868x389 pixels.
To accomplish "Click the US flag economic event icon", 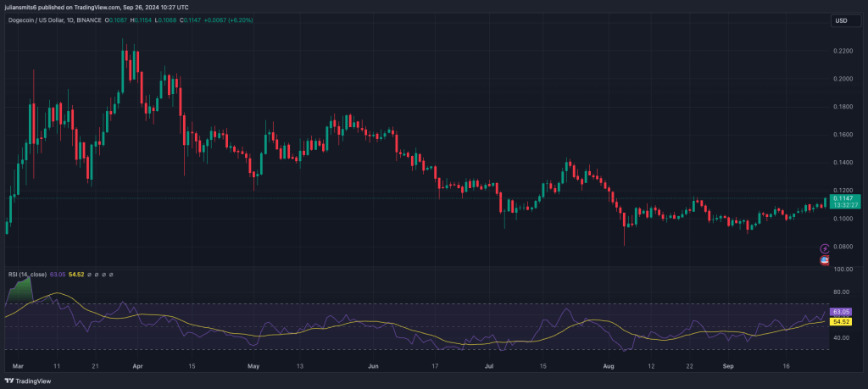I will tap(825, 261).
